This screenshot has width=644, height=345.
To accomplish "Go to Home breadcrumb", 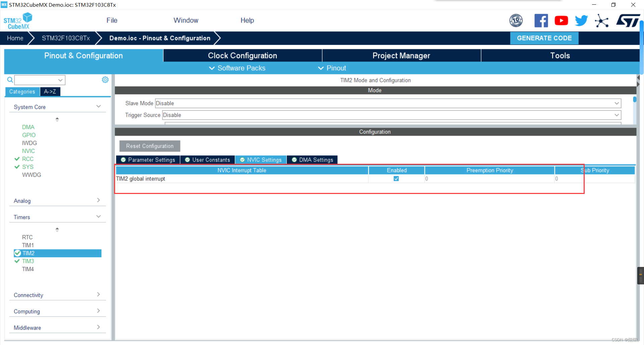I will coord(15,38).
